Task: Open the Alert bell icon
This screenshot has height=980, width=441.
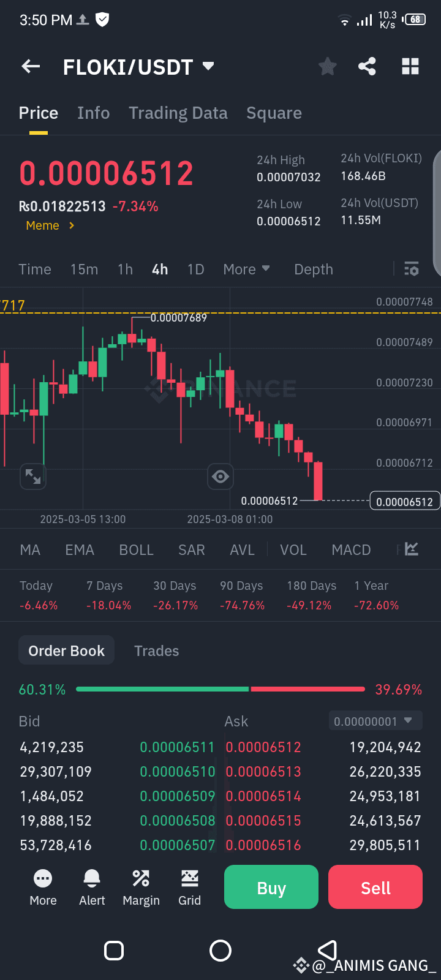Action: (x=92, y=888)
